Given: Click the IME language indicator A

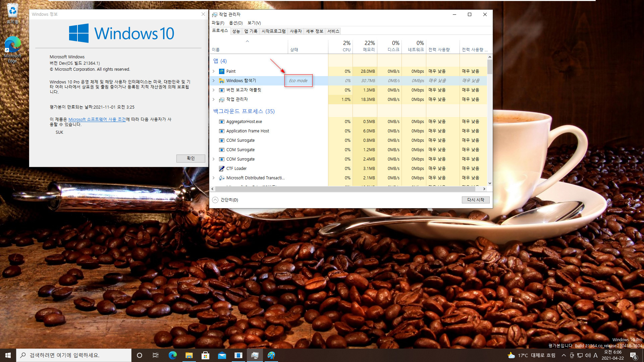Looking at the screenshot, I should (596, 355).
